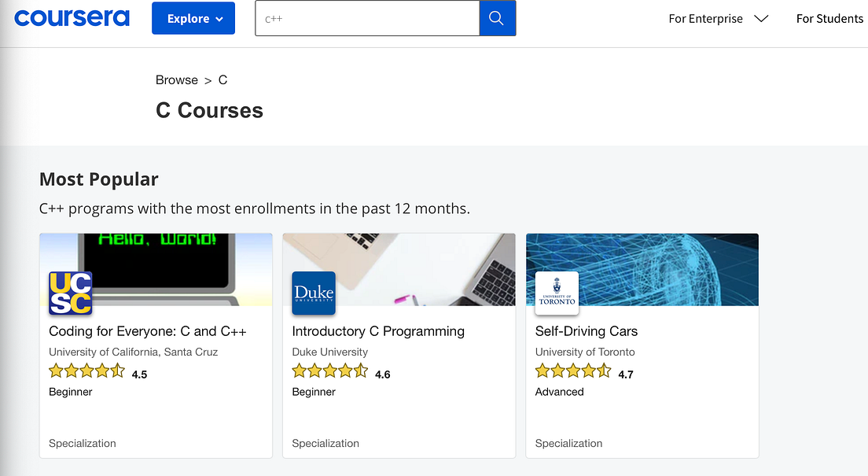Open the For Enterprise link
This screenshot has height=476, width=868.
pyautogui.click(x=705, y=19)
